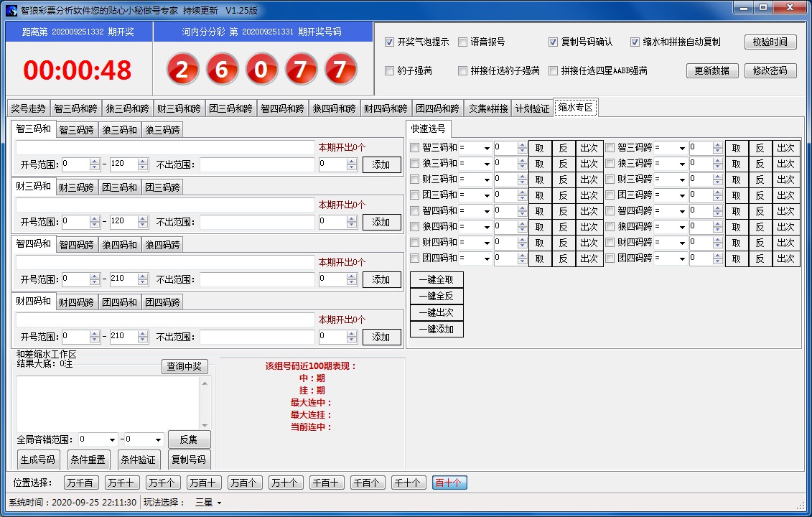Screen dimensions: 812x517
Task: Select the 万千百 position button
Action: 81,483
